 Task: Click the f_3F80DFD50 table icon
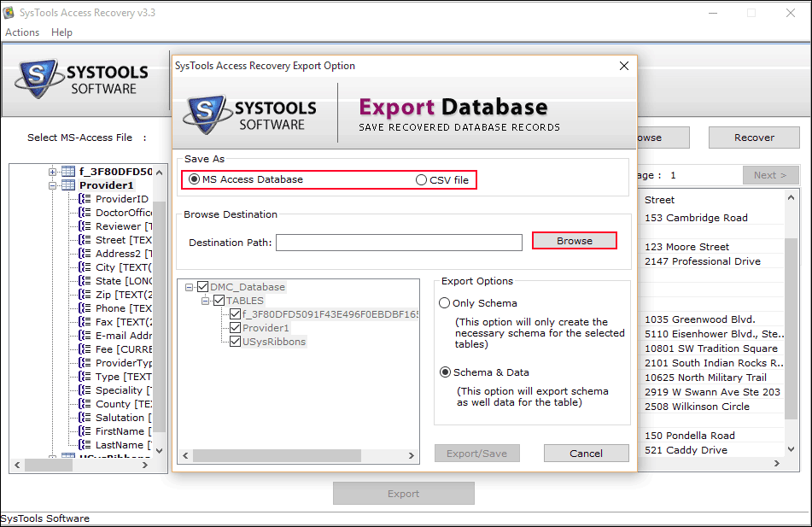(68, 172)
